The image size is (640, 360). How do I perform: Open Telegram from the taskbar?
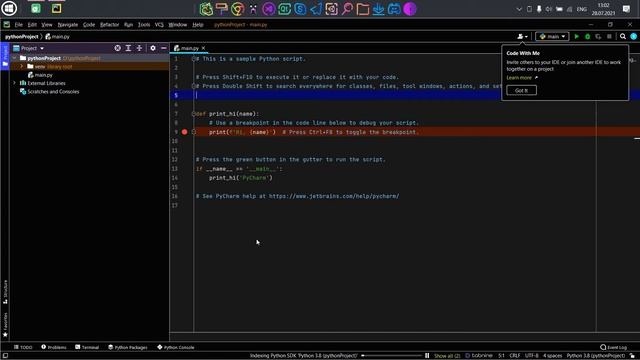tap(316, 9)
